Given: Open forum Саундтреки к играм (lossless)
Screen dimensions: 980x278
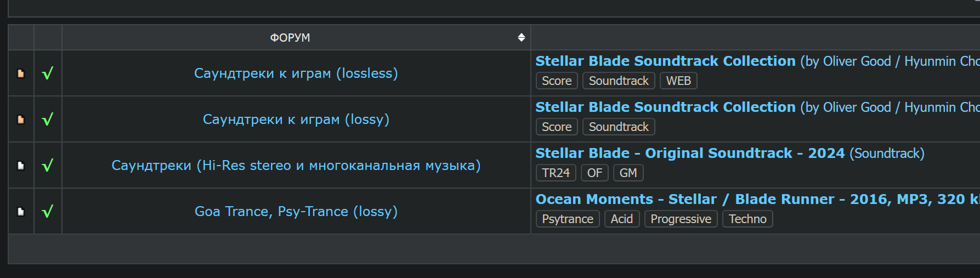Looking at the screenshot, I should pyautogui.click(x=296, y=73).
